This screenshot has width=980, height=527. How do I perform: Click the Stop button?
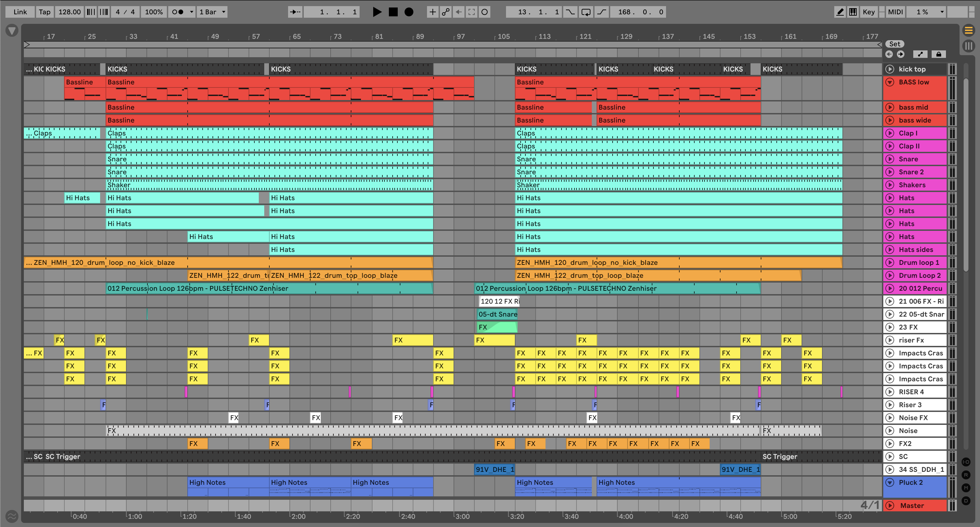[x=393, y=12]
